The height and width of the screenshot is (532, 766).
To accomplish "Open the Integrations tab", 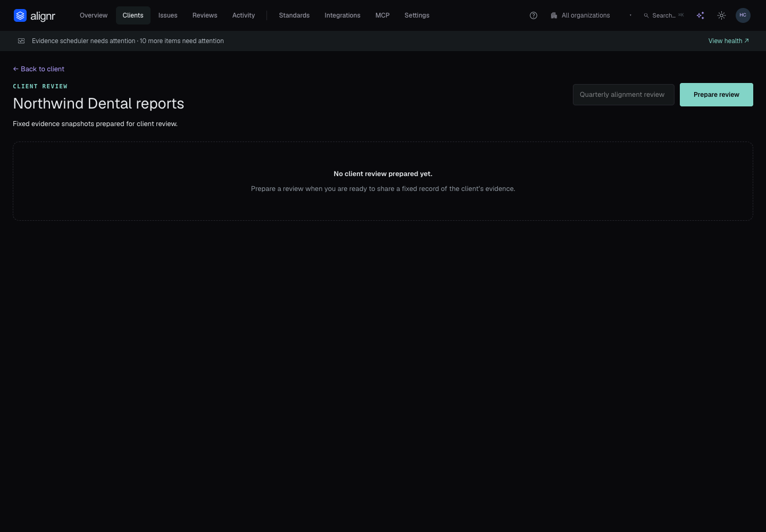I will [343, 15].
